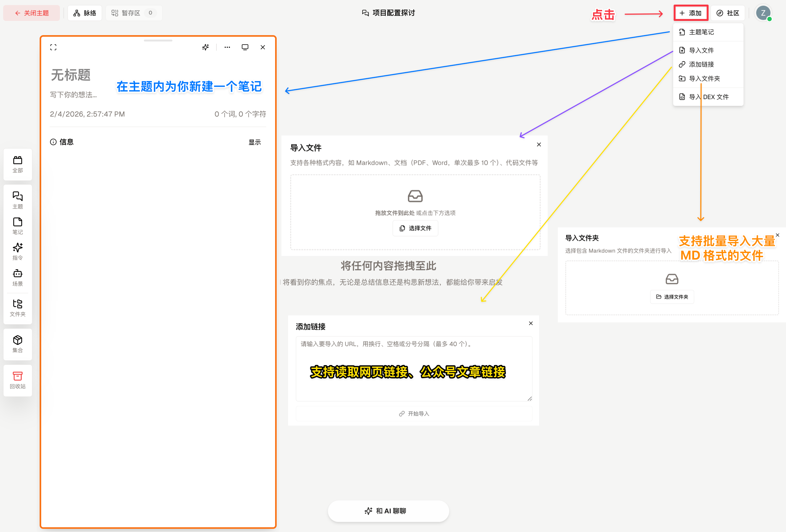
Task: Click the 选择文件 button
Action: [x=415, y=228]
